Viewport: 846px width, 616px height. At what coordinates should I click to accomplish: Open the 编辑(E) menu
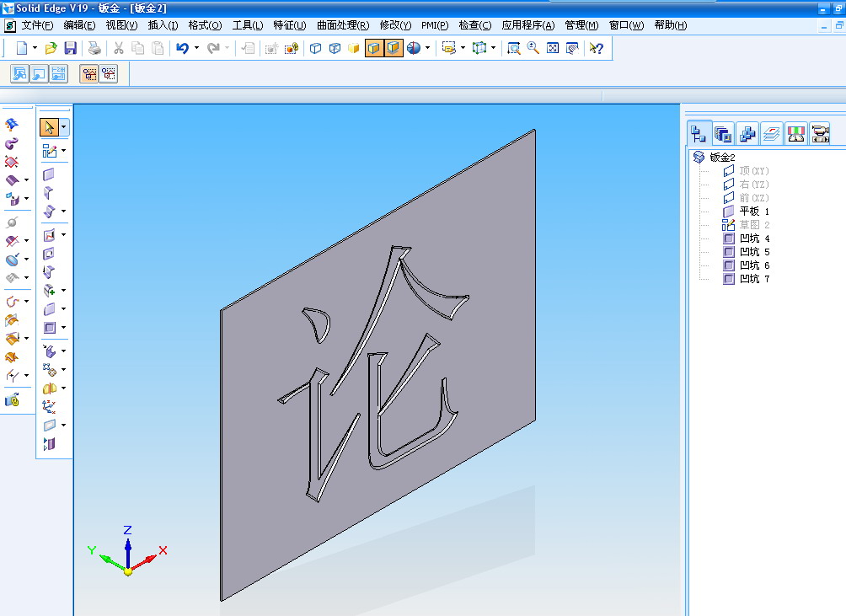pos(79,25)
